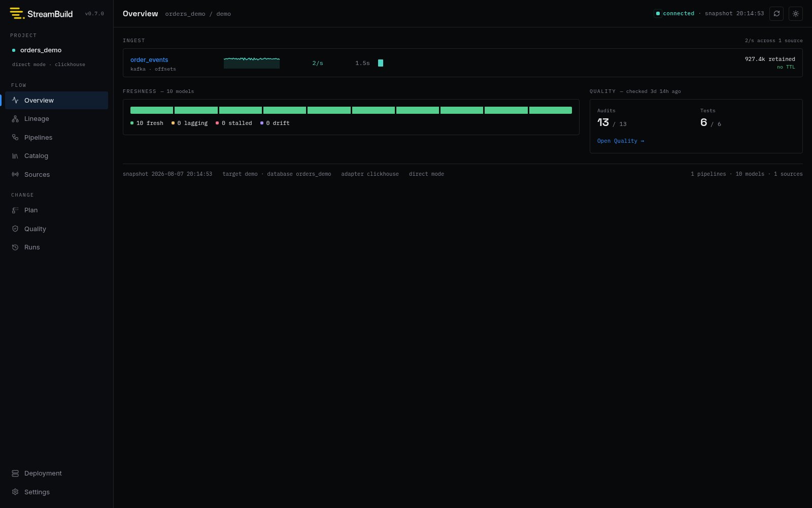
Task: Click the order_events throughput sparkline
Action: (252, 62)
